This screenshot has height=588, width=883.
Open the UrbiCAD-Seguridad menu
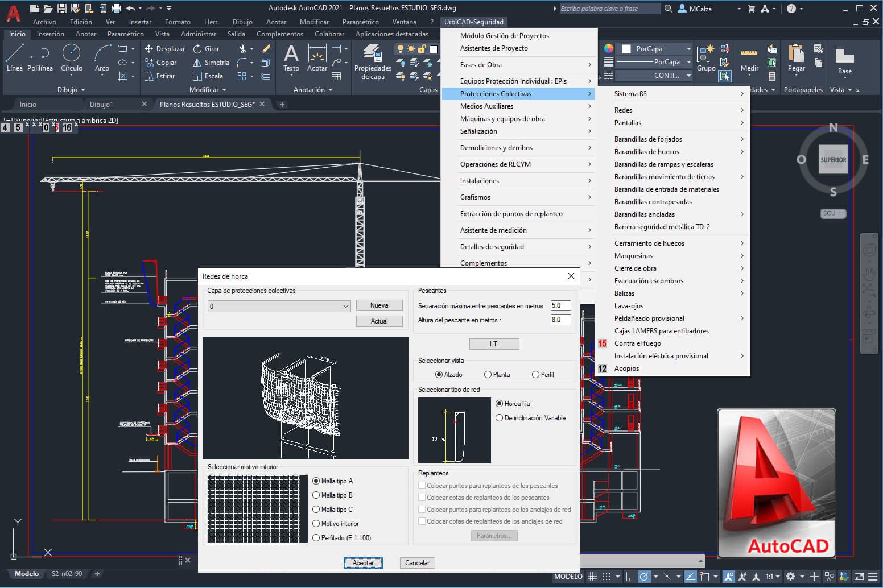click(473, 22)
